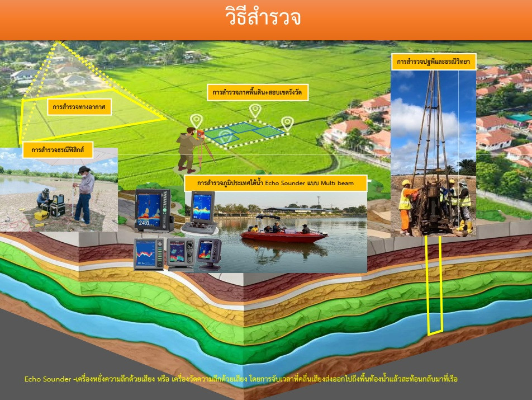Select the echo sounder display showing 24.0
This screenshot has width=532, height=400.
click(153, 210)
